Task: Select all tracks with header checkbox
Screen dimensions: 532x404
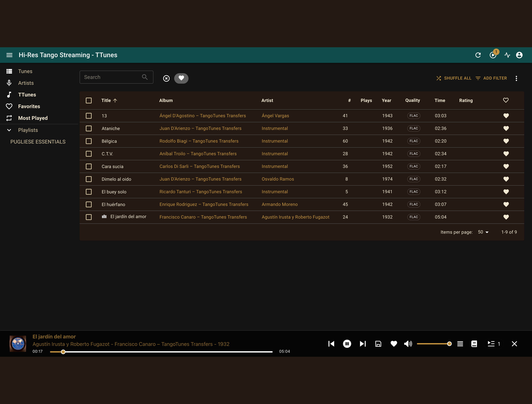Action: (x=89, y=101)
